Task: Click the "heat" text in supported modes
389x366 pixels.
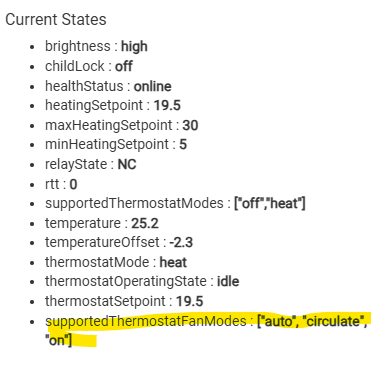Action: click(283, 203)
